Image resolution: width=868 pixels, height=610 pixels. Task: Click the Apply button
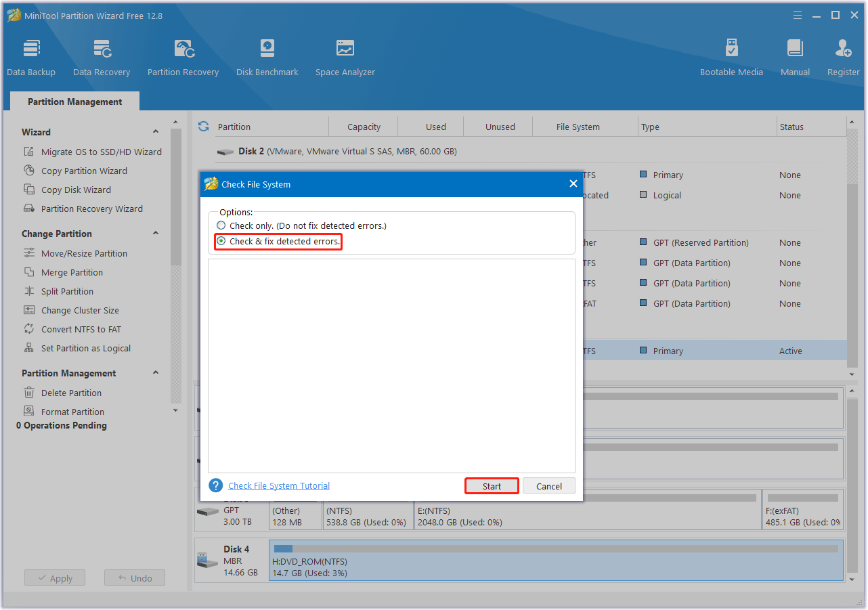click(x=55, y=578)
